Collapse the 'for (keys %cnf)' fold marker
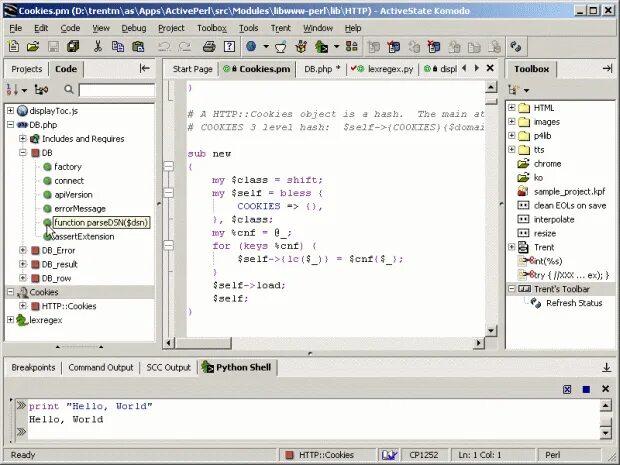This screenshot has height=465, width=620. tap(169, 246)
